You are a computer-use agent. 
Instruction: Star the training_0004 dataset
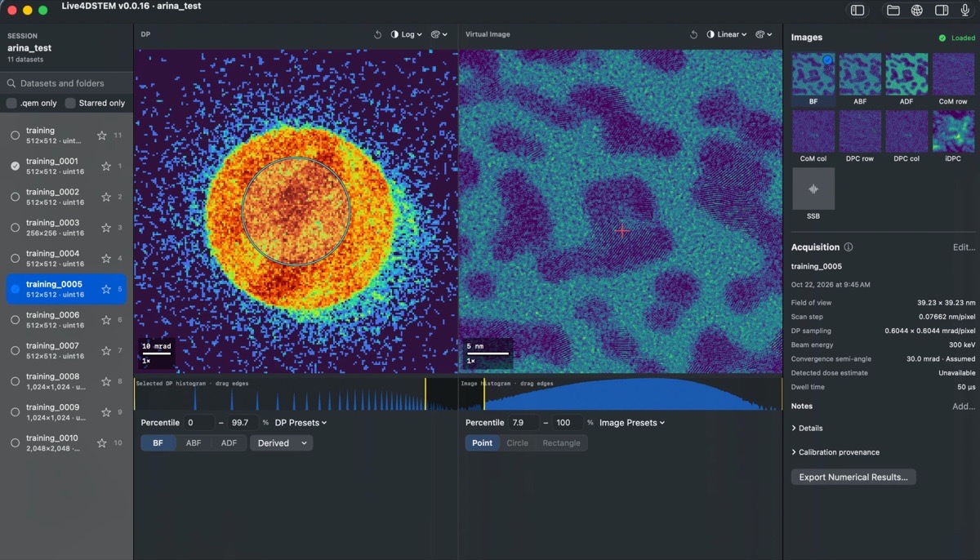click(106, 259)
